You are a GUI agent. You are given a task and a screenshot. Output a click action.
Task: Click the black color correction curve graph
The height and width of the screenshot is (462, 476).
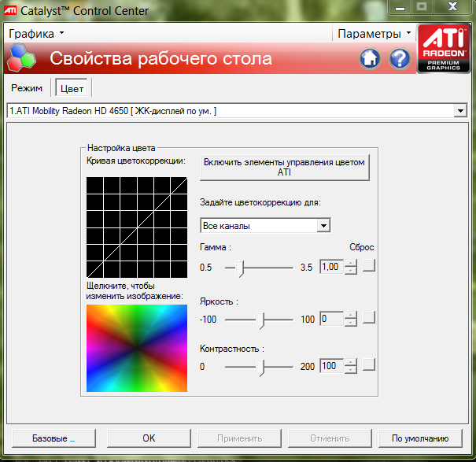(x=137, y=227)
